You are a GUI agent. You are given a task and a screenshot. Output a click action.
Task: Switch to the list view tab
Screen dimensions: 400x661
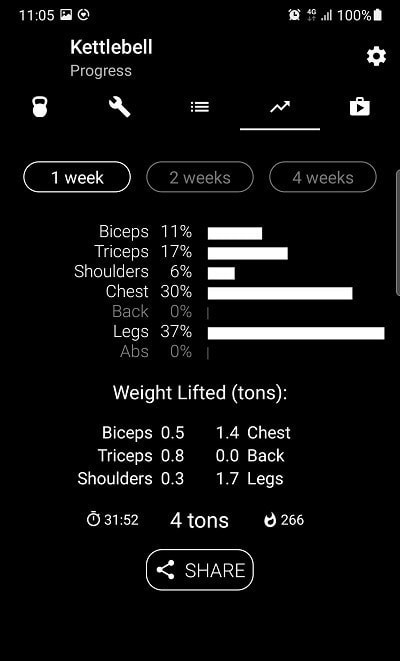click(200, 107)
